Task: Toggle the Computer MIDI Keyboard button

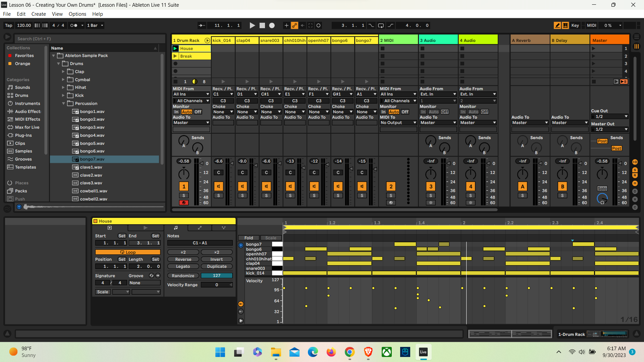Action: 566,25
